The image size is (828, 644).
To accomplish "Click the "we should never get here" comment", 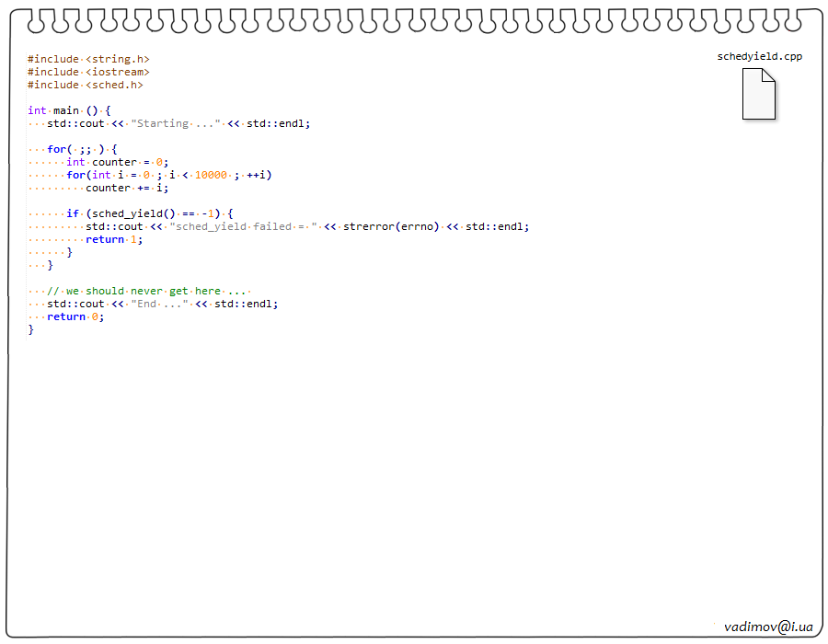I will point(147,291).
